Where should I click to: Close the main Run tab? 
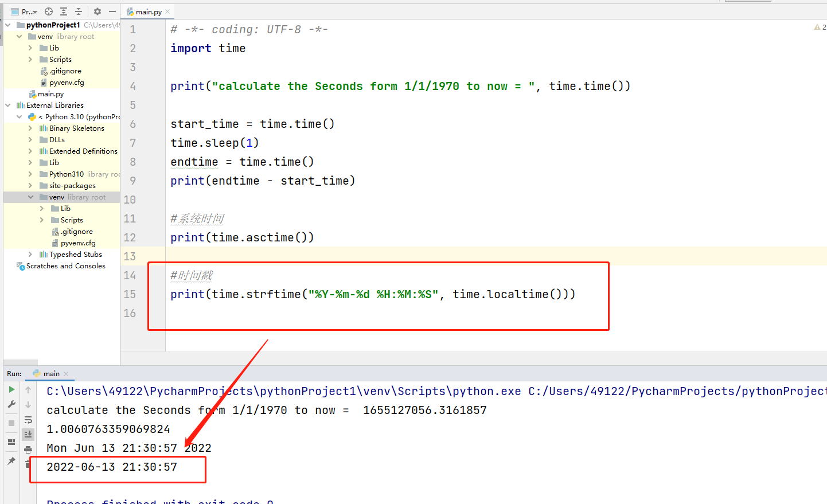[x=66, y=374]
